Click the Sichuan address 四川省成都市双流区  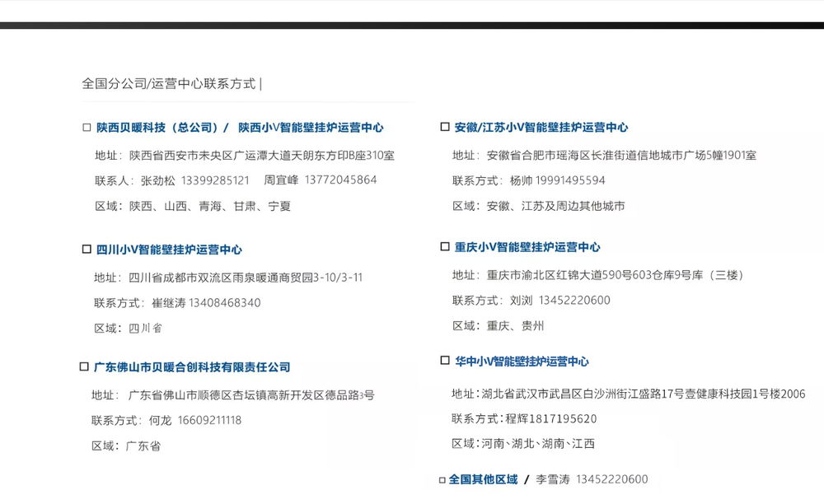tap(246, 278)
